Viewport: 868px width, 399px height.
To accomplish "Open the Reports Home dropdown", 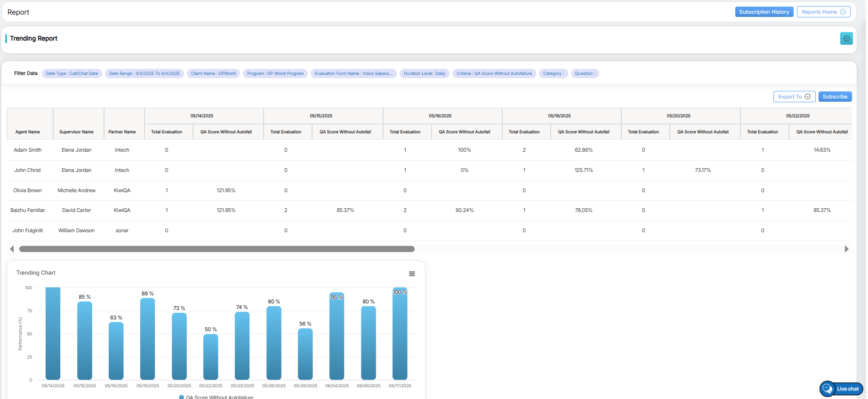I will pyautogui.click(x=823, y=12).
